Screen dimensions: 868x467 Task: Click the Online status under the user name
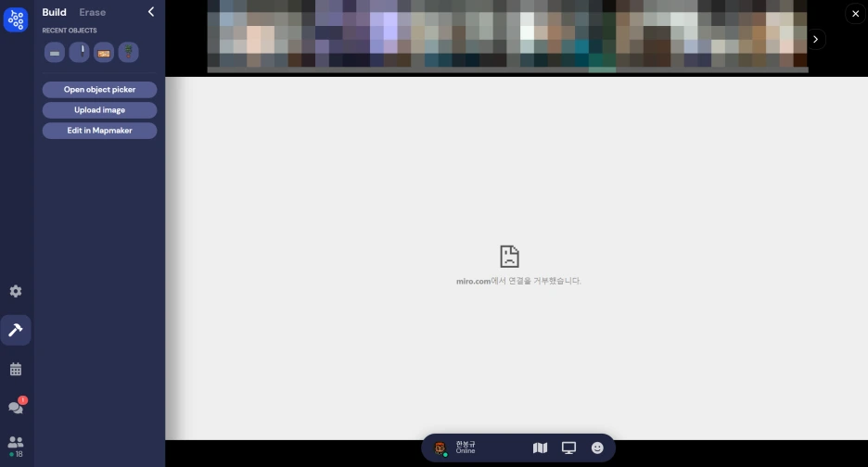[466, 451]
